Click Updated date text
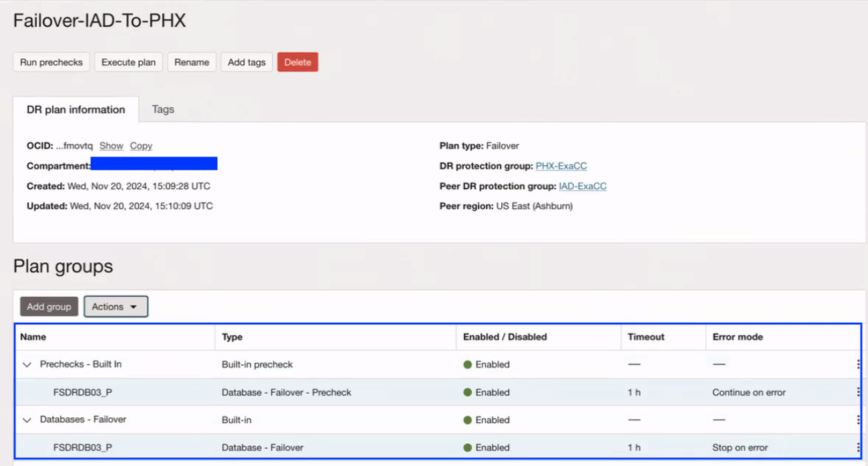 (120, 206)
